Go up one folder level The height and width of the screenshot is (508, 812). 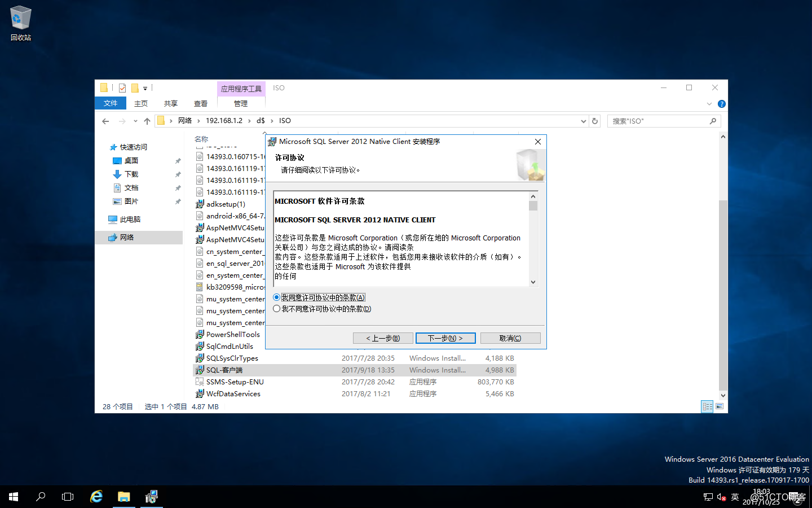point(147,121)
